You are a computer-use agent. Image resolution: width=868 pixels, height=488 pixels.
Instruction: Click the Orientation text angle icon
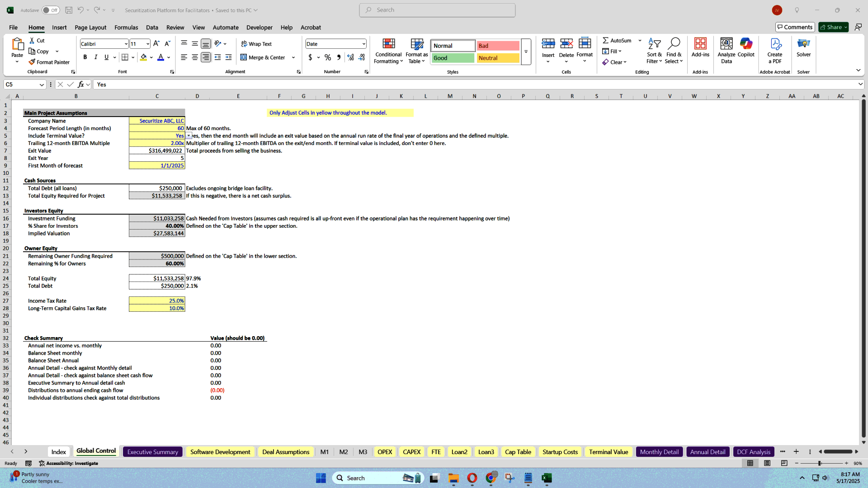[x=218, y=43]
